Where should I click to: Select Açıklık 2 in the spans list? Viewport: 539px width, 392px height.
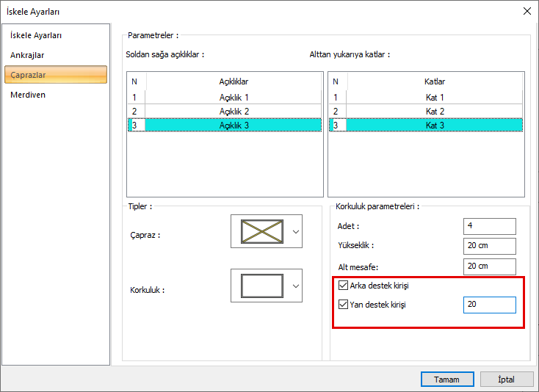(x=234, y=111)
